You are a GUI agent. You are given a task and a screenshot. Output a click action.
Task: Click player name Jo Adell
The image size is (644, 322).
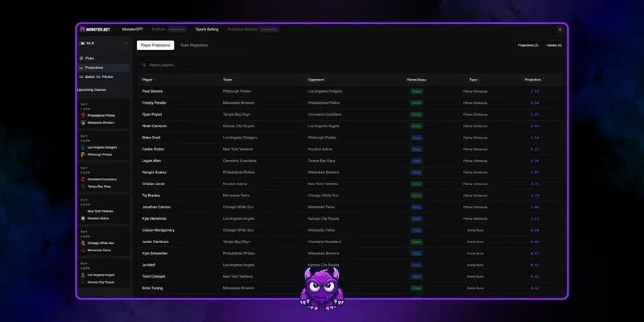[x=149, y=265]
